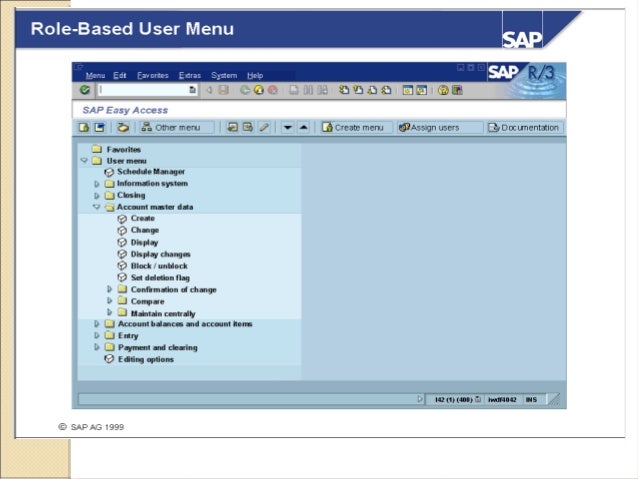Screen dimensions: 638x479
Task: Click the Delete Favorites icon
Action: pos(247,127)
